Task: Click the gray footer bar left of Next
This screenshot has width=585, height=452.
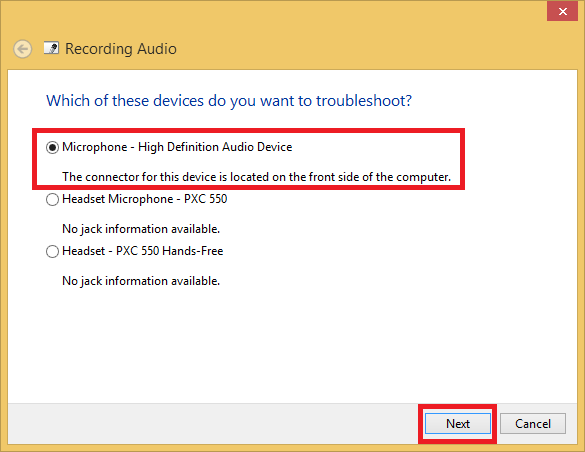Action: click(x=213, y=424)
